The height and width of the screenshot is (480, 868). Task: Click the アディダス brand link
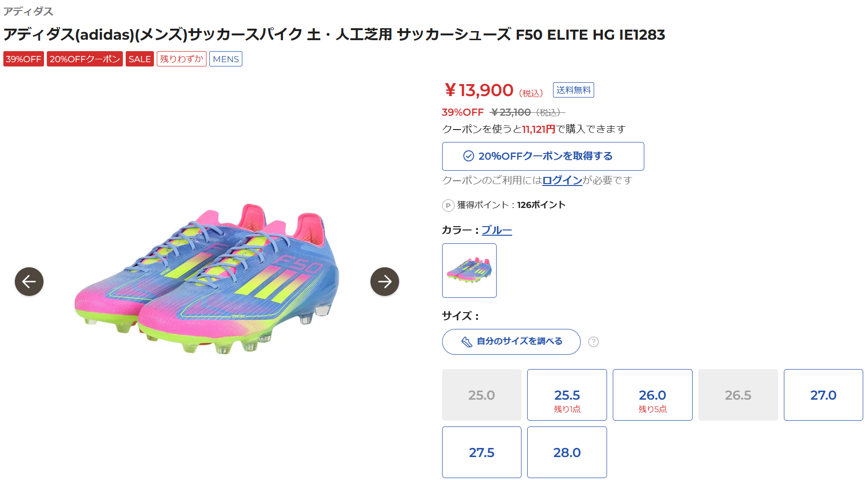[28, 11]
